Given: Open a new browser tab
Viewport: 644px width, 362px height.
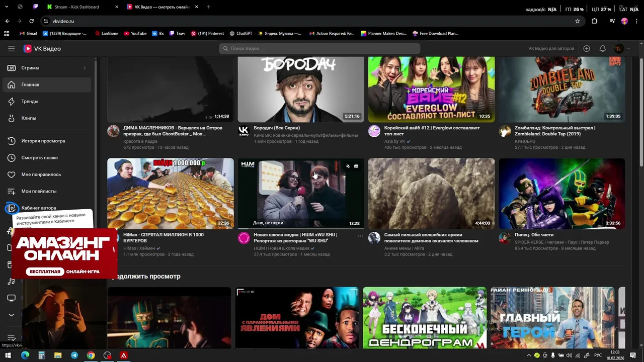Looking at the screenshot, I should (208, 7).
